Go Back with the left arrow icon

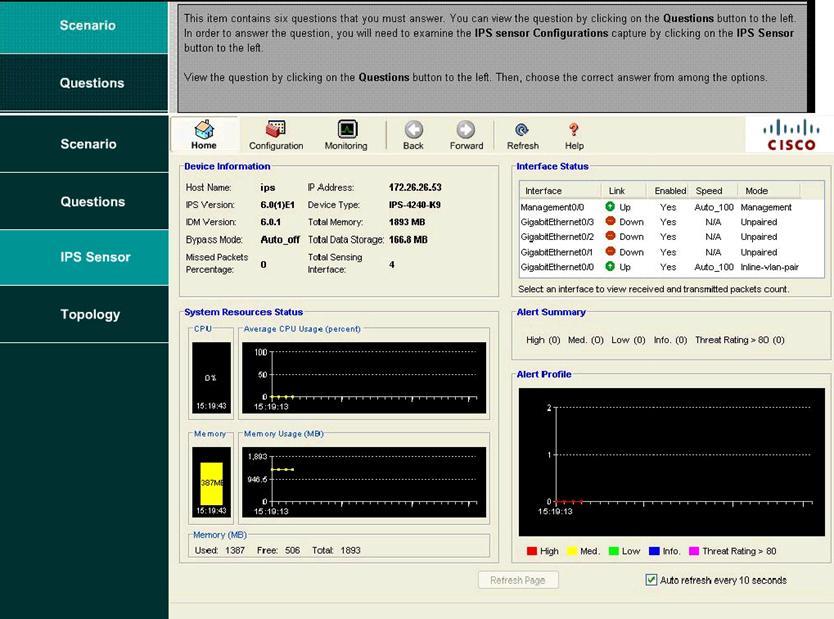pyautogui.click(x=414, y=130)
